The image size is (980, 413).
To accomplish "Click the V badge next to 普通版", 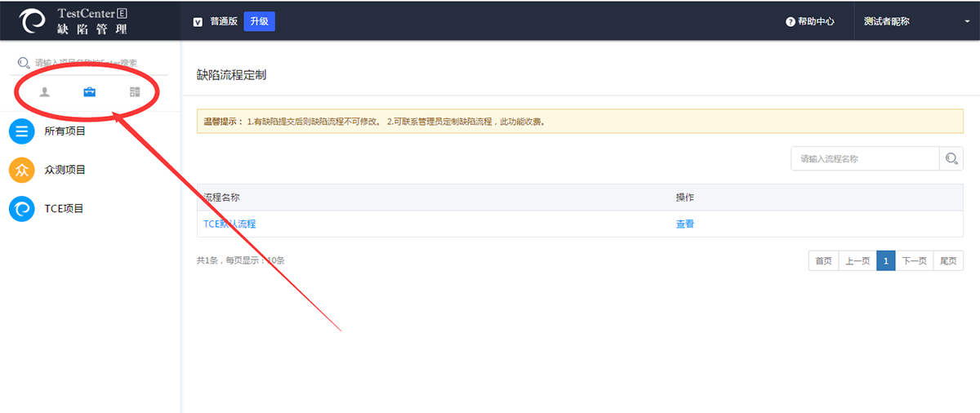I will point(198,22).
